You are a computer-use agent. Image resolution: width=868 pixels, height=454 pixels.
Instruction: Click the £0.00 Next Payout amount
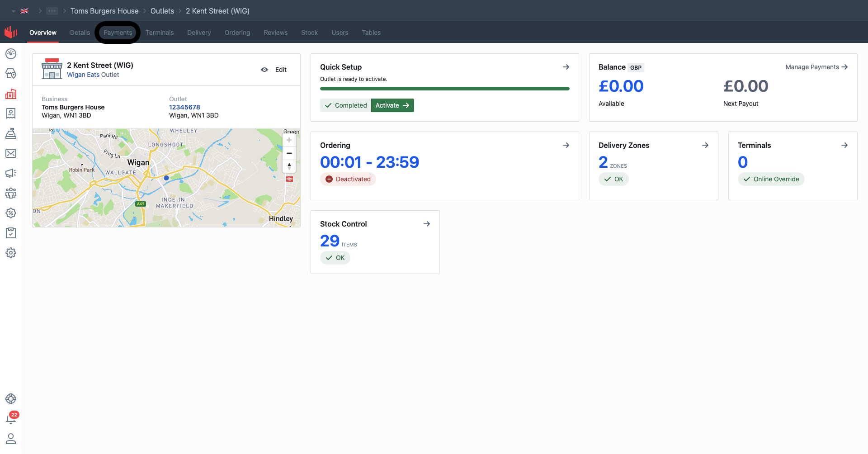click(746, 86)
